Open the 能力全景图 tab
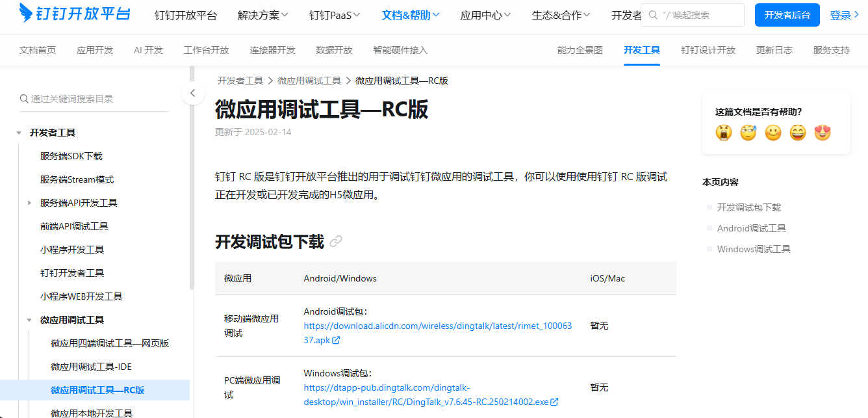The height and width of the screenshot is (418, 868). point(580,50)
